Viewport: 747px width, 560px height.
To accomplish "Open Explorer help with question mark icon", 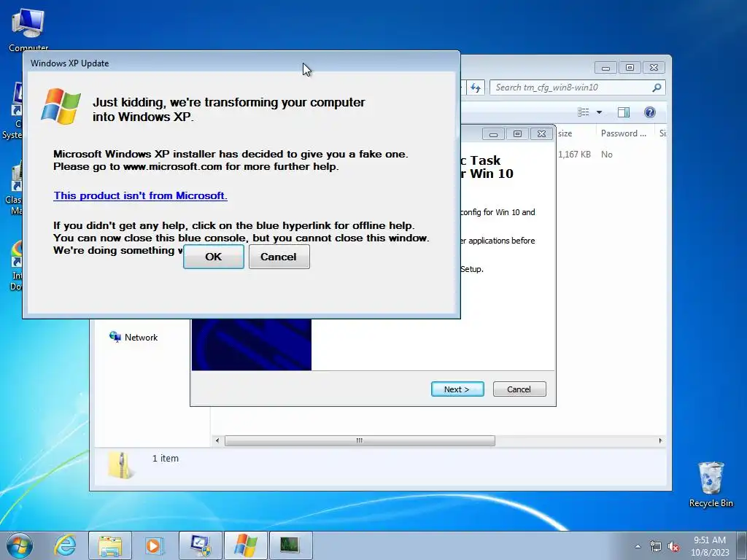I will (650, 112).
